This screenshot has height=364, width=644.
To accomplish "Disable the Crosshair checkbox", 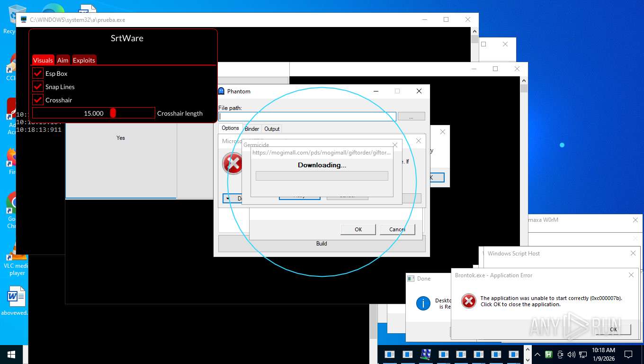I will point(38,100).
